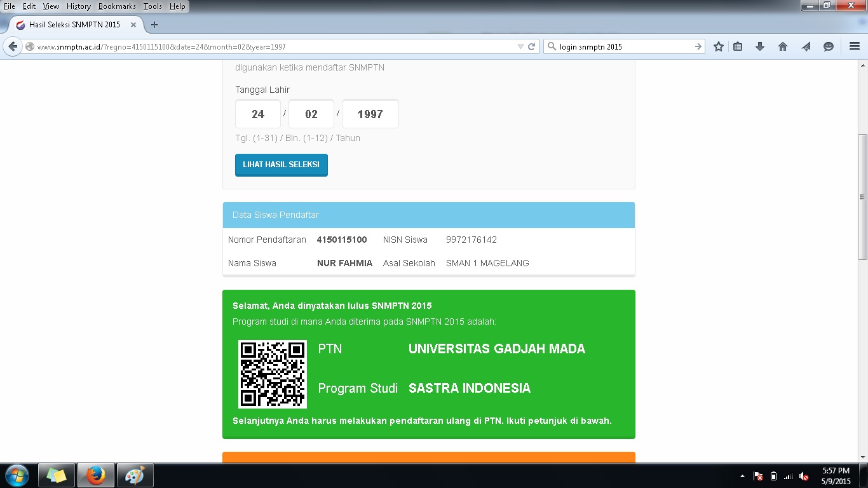Show bookmarks list icon
Image resolution: width=868 pixels, height=488 pixels.
[738, 46]
